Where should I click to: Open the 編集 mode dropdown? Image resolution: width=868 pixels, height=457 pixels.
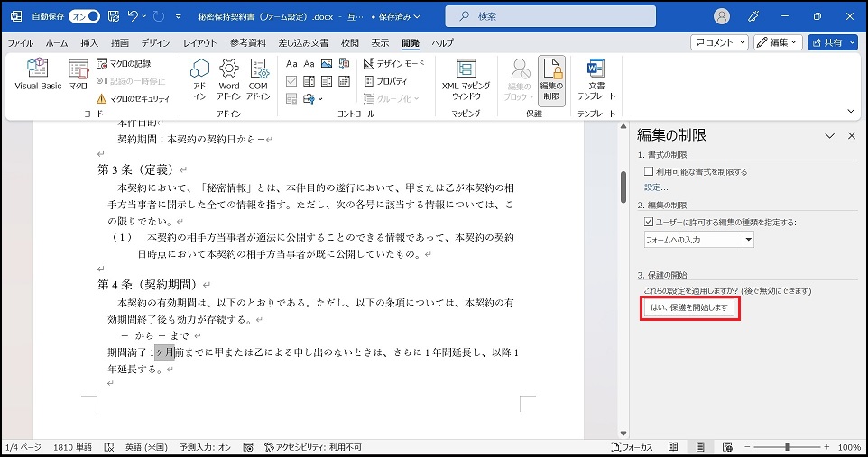point(778,42)
